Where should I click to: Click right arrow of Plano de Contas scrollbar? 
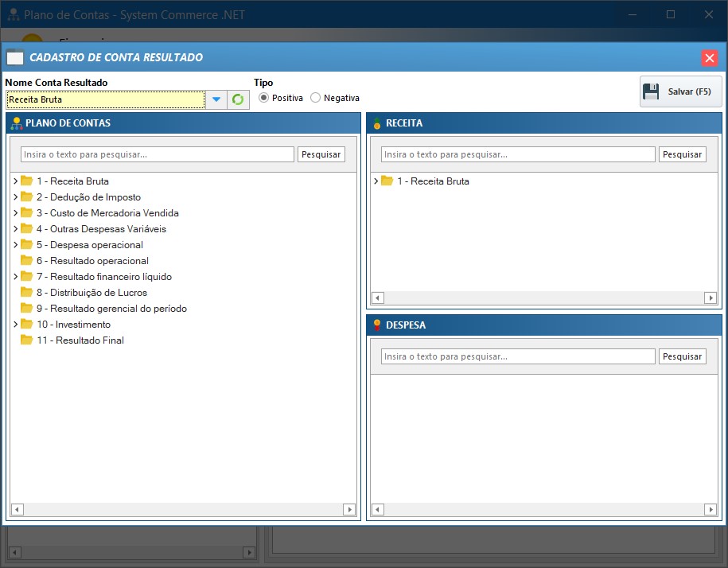tap(348, 509)
